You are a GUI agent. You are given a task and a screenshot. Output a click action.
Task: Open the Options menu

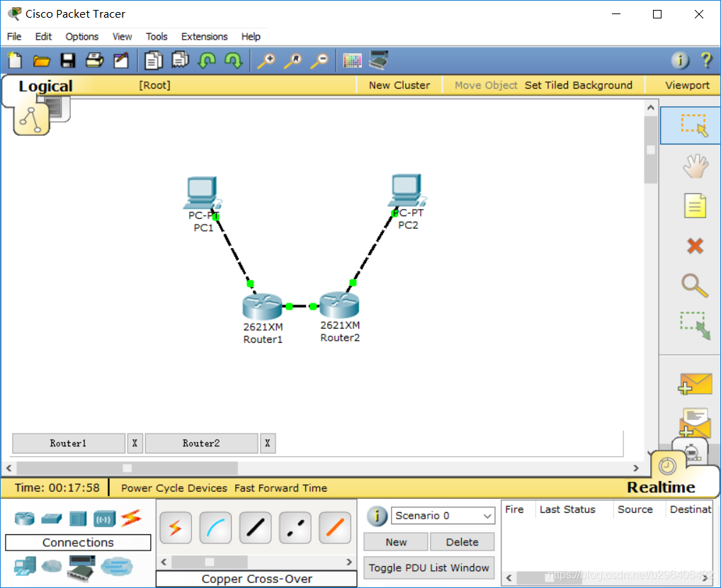(82, 36)
